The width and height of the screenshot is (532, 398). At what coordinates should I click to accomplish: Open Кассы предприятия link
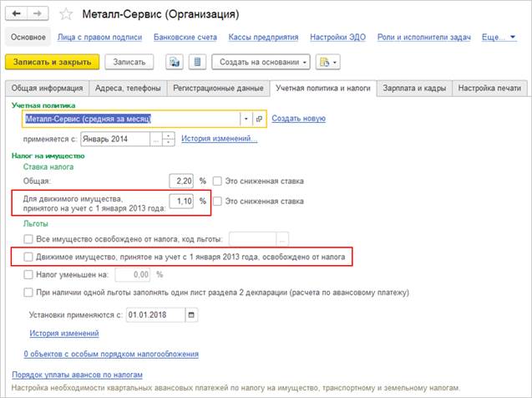click(x=263, y=37)
